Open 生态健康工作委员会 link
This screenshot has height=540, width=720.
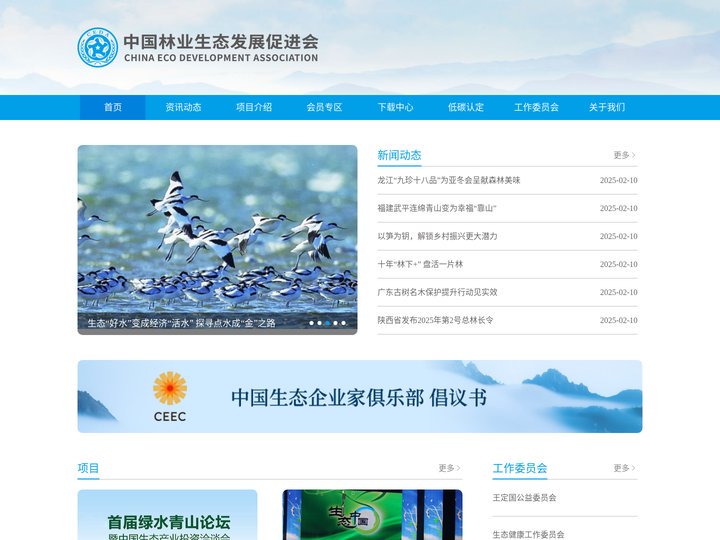[528, 534]
